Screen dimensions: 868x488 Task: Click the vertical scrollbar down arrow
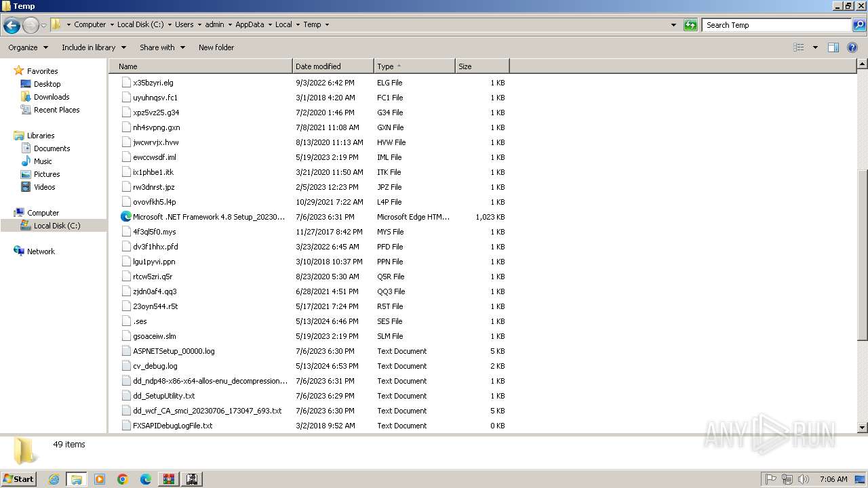[863, 428]
